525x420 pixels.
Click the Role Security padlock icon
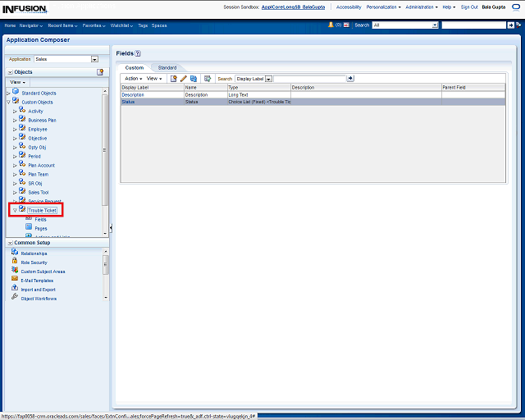coord(15,261)
